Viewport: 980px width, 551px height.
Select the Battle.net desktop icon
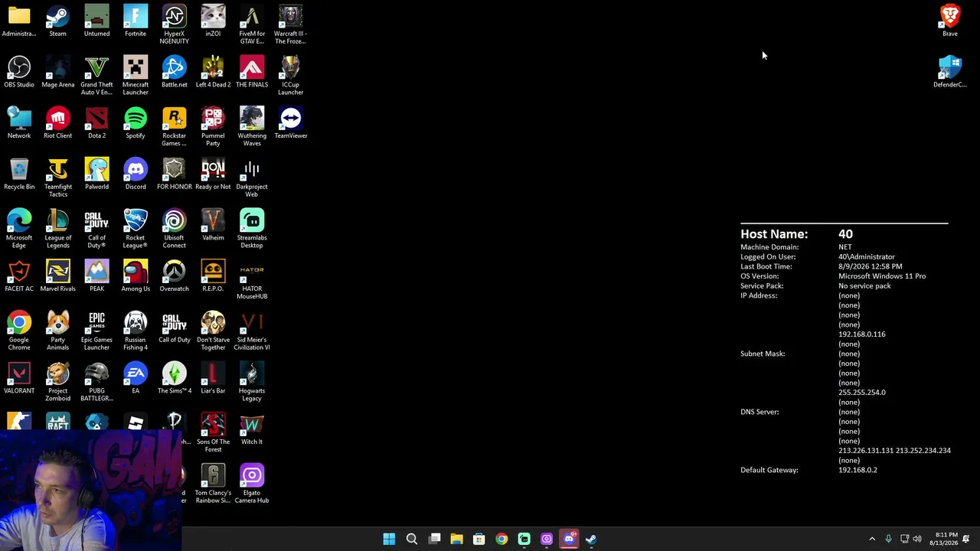tap(175, 72)
